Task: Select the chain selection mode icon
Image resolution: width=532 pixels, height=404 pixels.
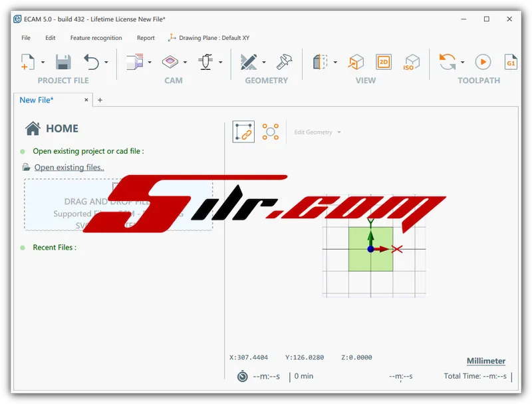Action: [x=243, y=132]
